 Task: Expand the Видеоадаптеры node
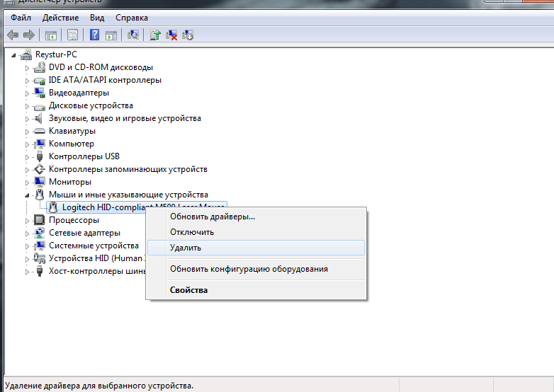point(27,93)
